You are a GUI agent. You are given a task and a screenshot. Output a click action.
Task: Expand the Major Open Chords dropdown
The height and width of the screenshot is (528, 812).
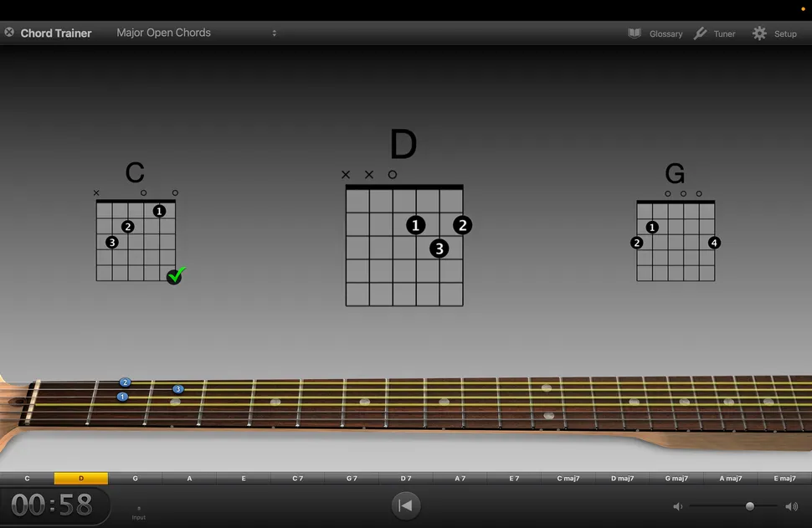(274, 33)
